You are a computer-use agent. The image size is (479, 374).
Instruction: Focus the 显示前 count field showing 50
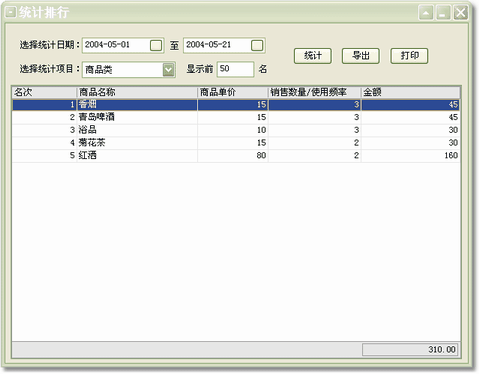235,69
